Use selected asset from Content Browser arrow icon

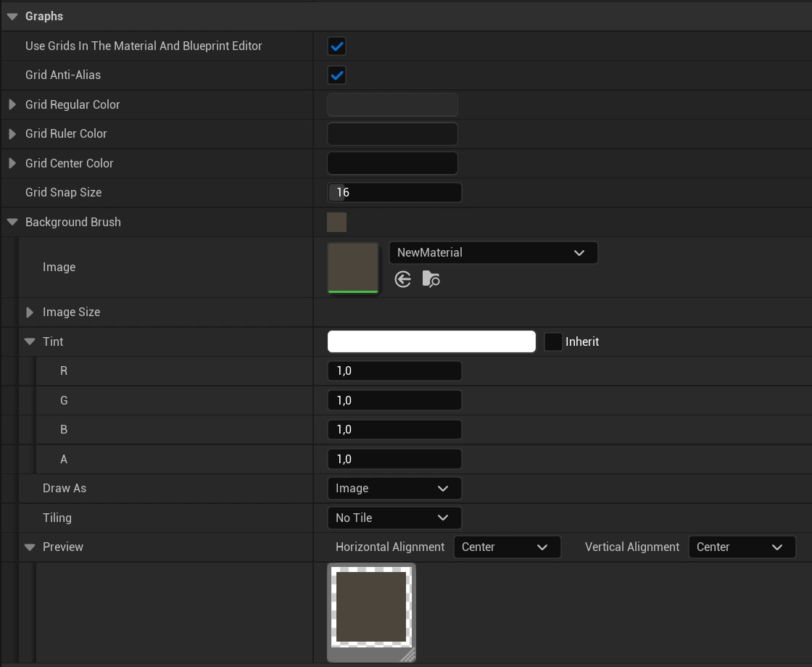(x=402, y=280)
